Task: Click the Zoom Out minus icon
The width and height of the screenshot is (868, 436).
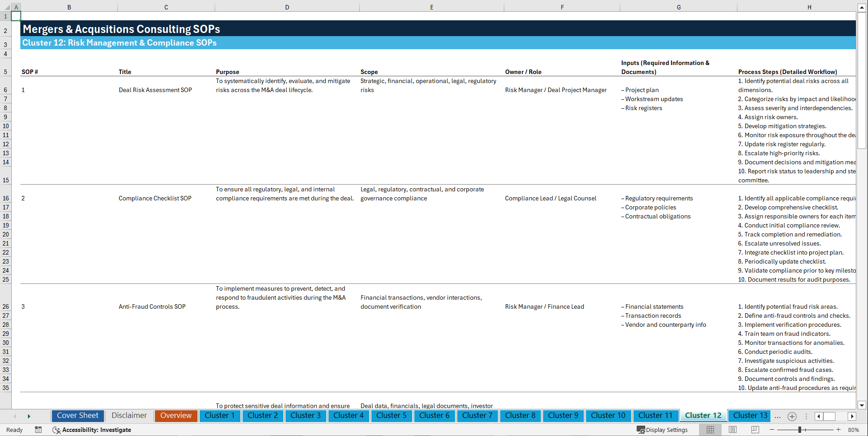Action: coord(771,430)
